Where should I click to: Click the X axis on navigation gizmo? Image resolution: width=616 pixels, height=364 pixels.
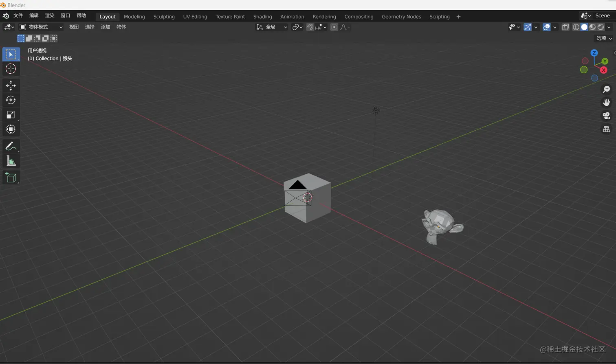tap(603, 70)
